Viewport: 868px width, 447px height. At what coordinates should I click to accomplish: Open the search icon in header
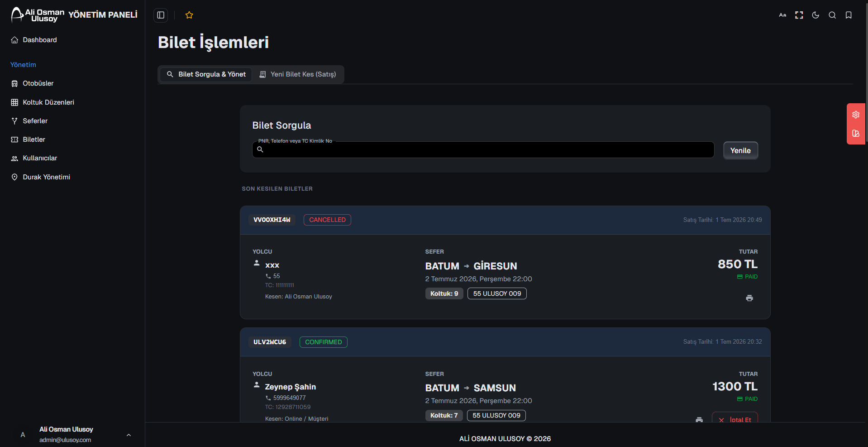coord(832,15)
